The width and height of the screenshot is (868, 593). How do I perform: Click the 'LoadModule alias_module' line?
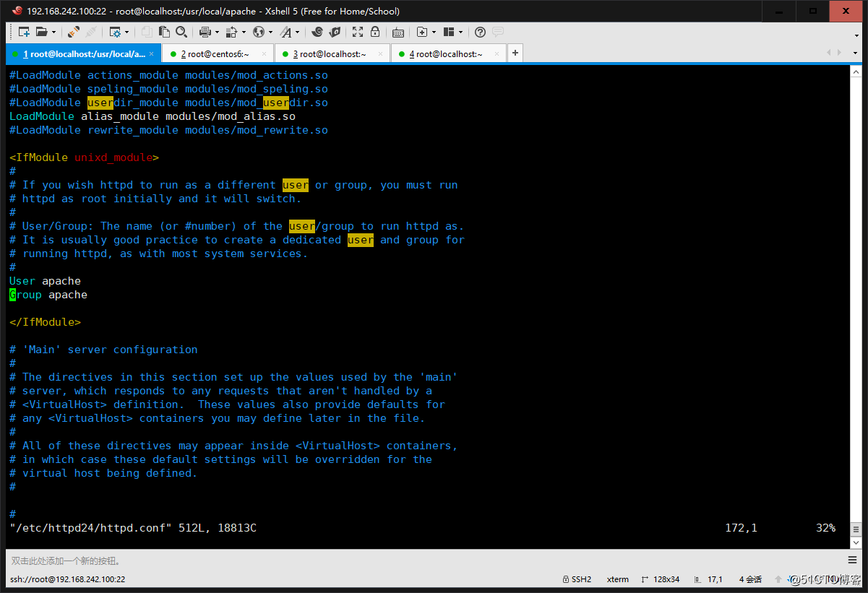point(152,116)
